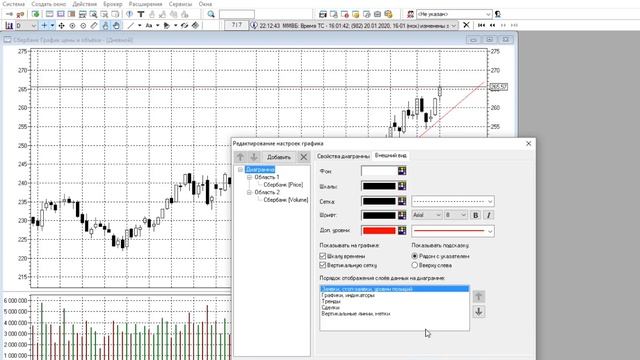
Task: Open the Сервисы menu
Action: (180, 4)
